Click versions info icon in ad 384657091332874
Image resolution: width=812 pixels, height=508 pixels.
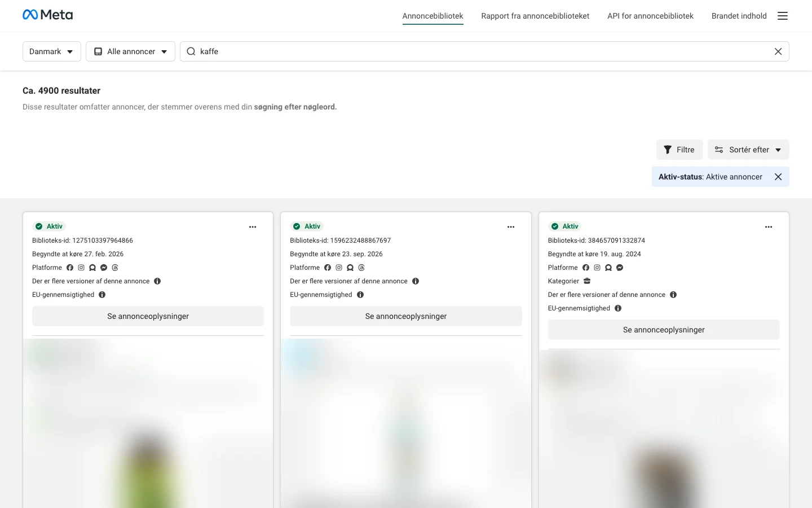[x=673, y=295]
